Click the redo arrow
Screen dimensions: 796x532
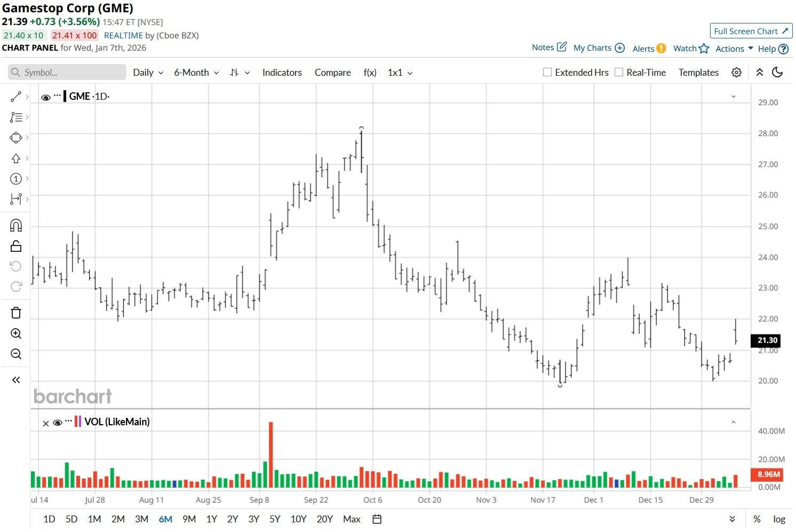coord(16,287)
